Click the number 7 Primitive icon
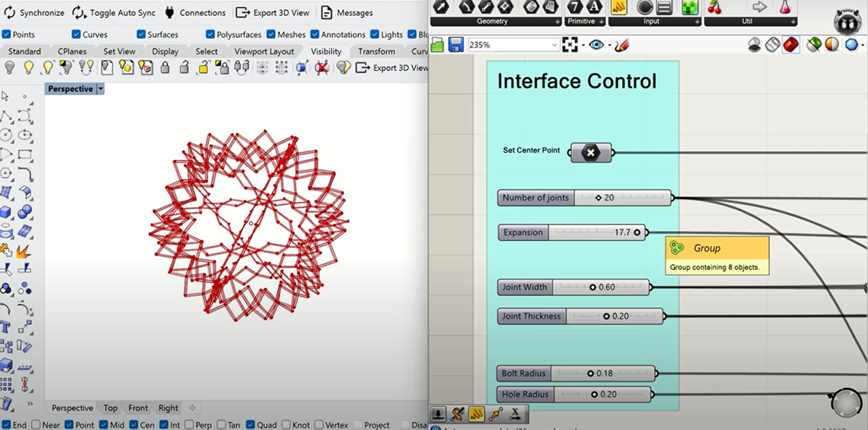 pyautogui.click(x=576, y=7)
